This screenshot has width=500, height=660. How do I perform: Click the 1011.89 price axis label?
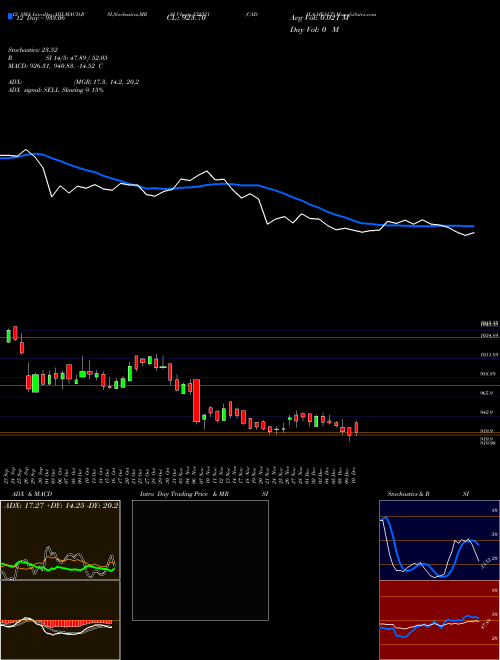489,355
